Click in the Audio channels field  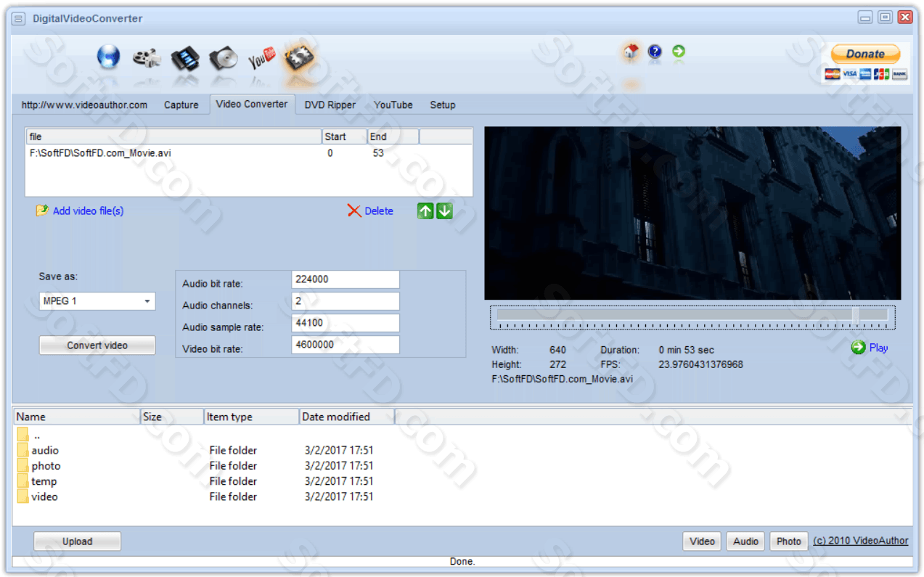[346, 301]
